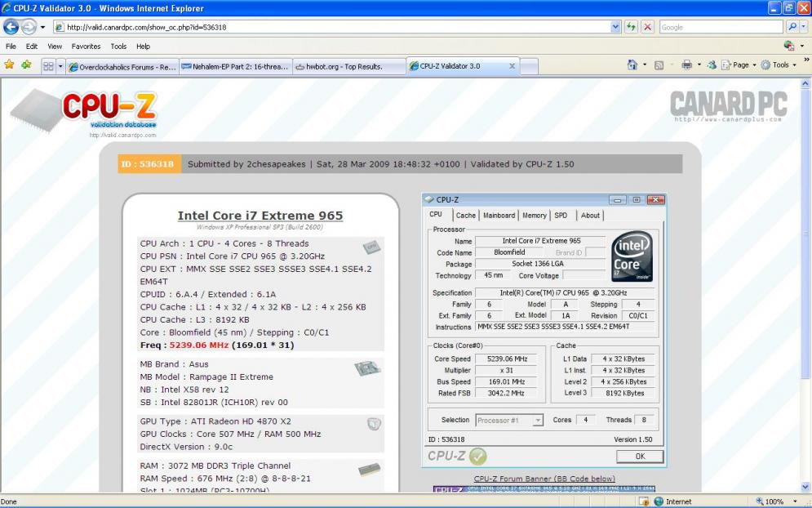Click the page's vertical scrollbar down arrow
Image resolution: width=812 pixels, height=508 pixels.
[x=805, y=487]
